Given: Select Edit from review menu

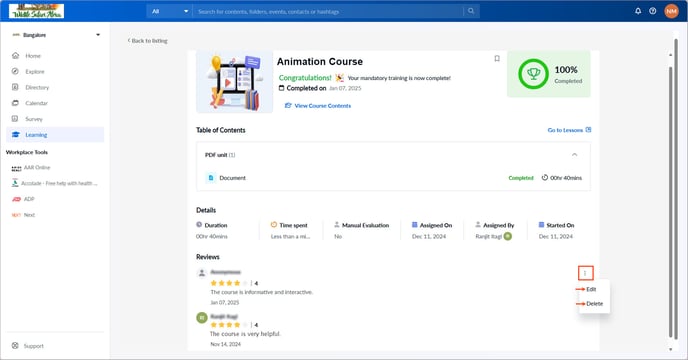Looking at the screenshot, I should tap(591, 289).
